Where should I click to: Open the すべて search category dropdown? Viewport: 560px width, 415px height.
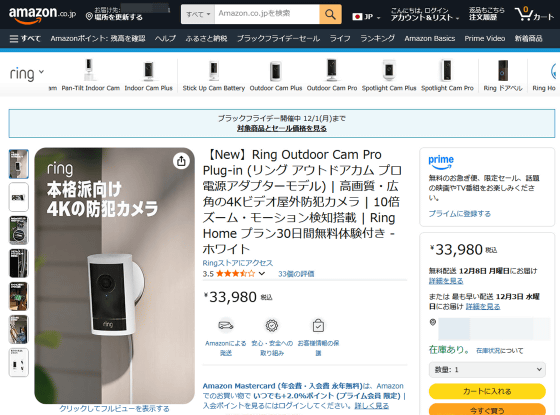point(198,15)
